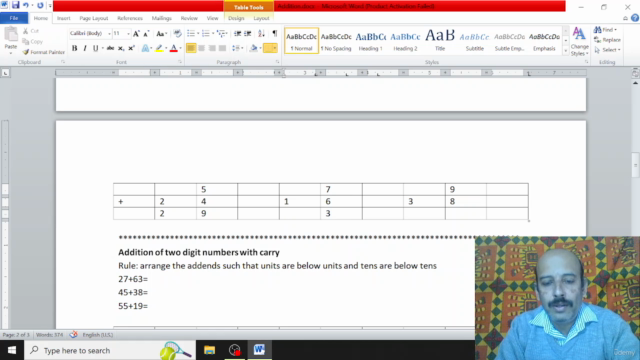Click the proofing errors icon in status bar
The image size is (640, 360).
pos(73,335)
